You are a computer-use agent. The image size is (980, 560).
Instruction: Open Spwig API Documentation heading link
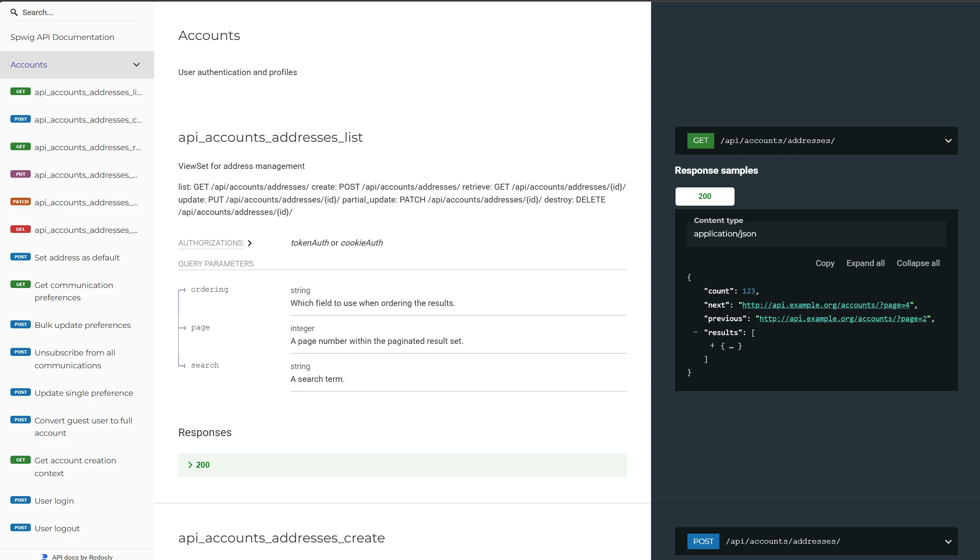[62, 37]
